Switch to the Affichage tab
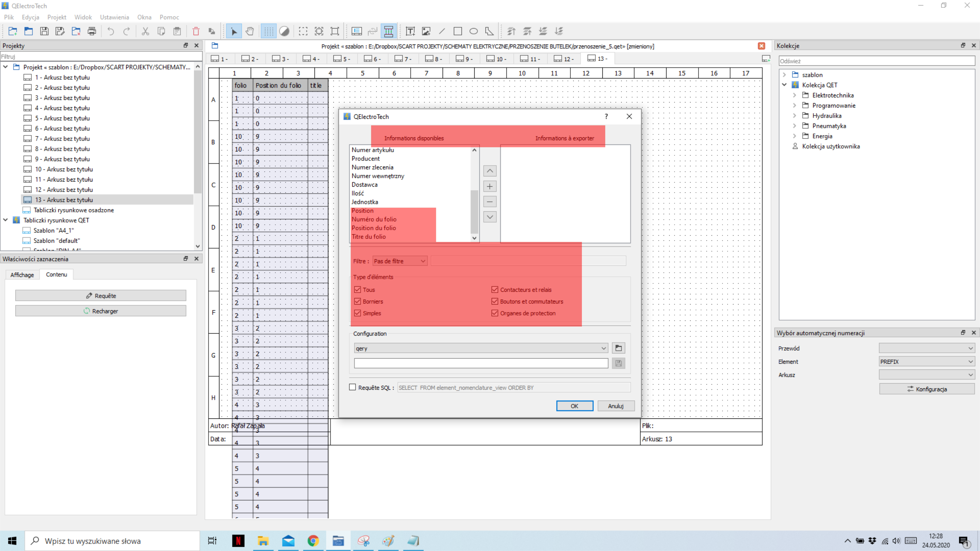 point(22,275)
